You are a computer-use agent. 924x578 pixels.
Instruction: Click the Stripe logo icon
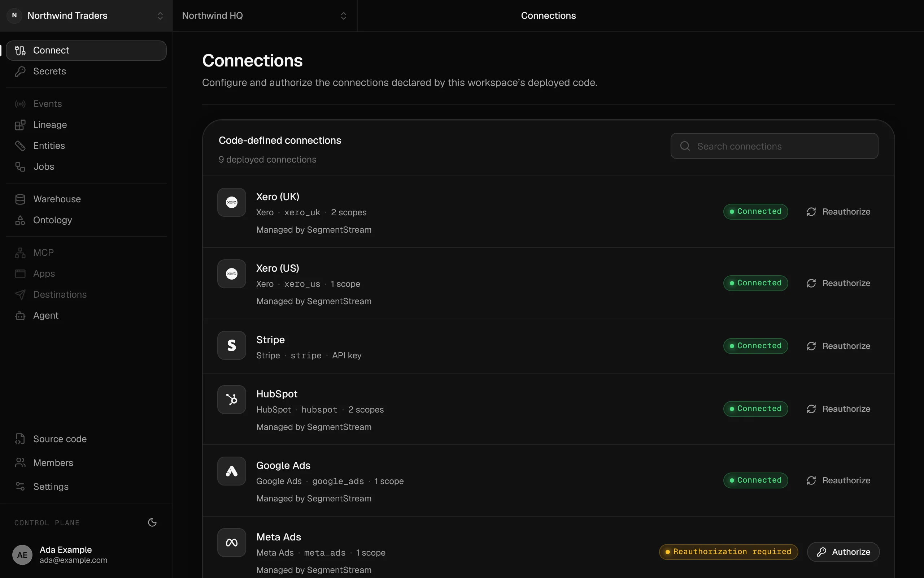232,345
